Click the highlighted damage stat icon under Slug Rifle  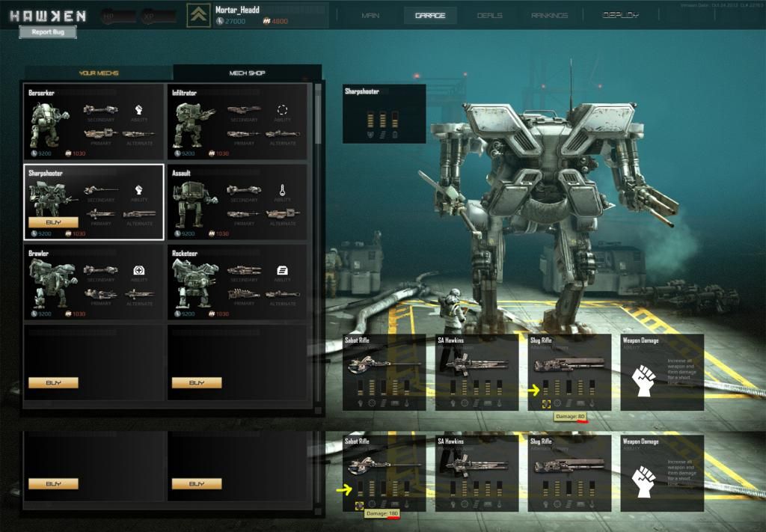pyautogui.click(x=547, y=404)
